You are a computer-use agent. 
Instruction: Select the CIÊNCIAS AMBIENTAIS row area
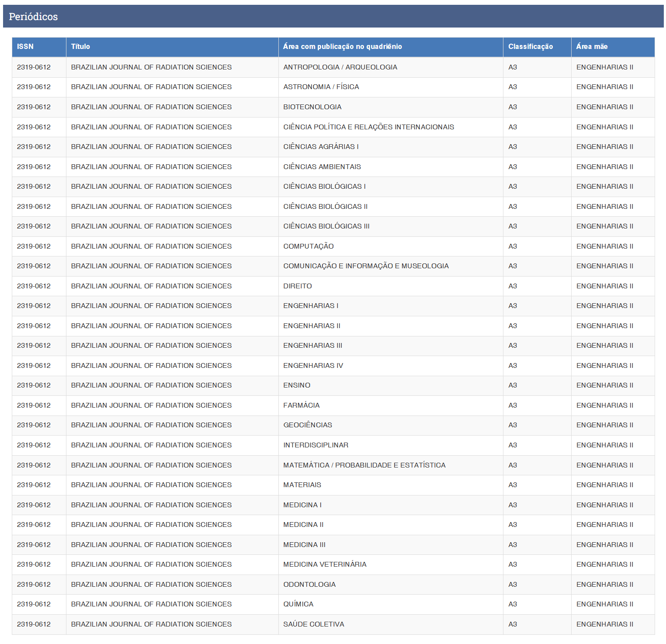coord(322,167)
